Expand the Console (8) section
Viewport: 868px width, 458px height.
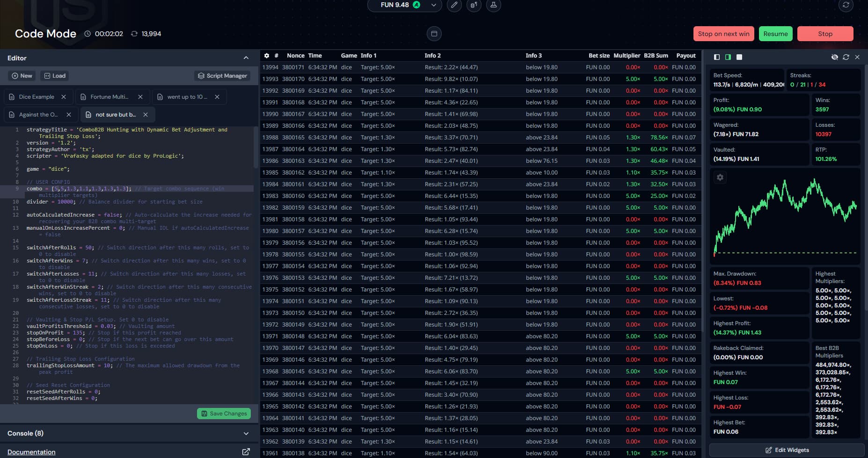(246, 434)
